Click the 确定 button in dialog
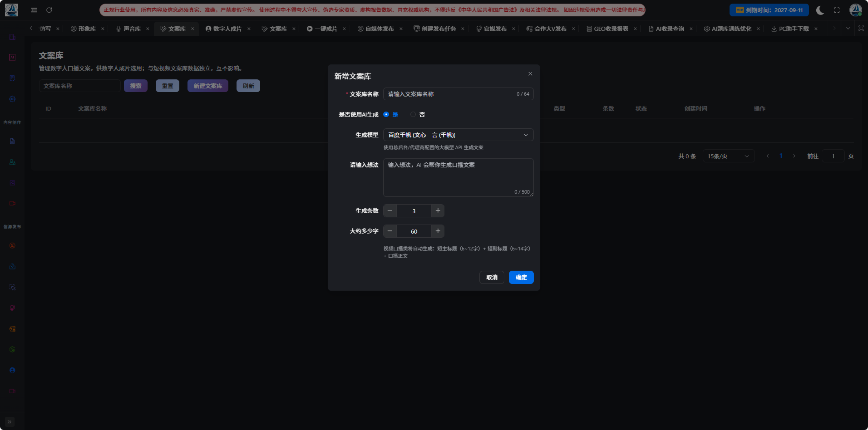This screenshot has height=430, width=868. coord(521,277)
